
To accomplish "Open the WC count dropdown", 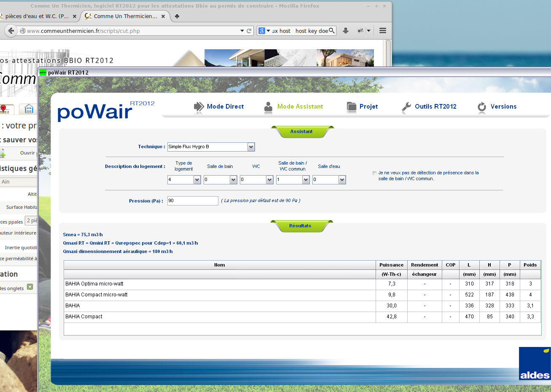I will [x=269, y=180].
